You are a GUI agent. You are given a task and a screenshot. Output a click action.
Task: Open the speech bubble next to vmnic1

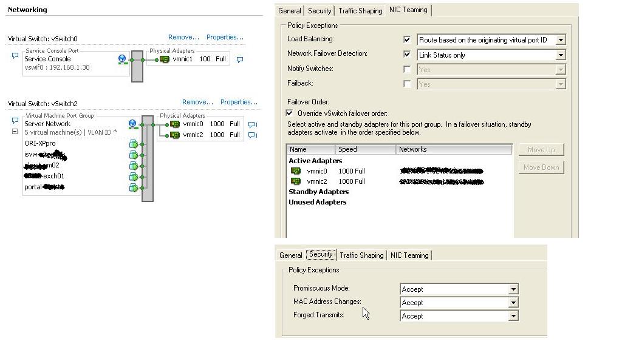coord(239,59)
